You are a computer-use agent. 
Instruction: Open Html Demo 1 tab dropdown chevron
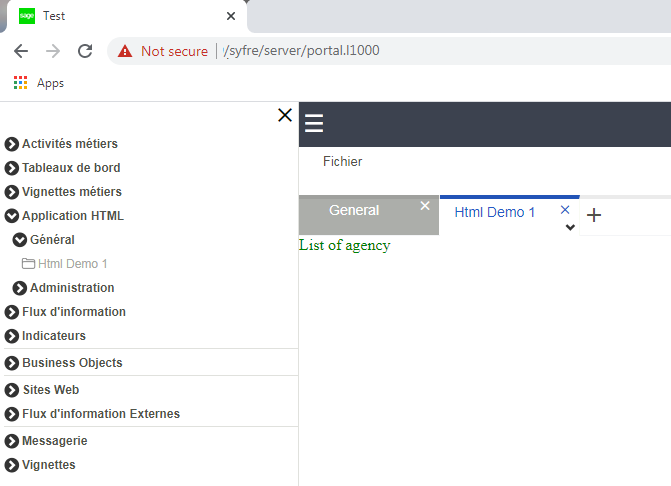click(570, 227)
